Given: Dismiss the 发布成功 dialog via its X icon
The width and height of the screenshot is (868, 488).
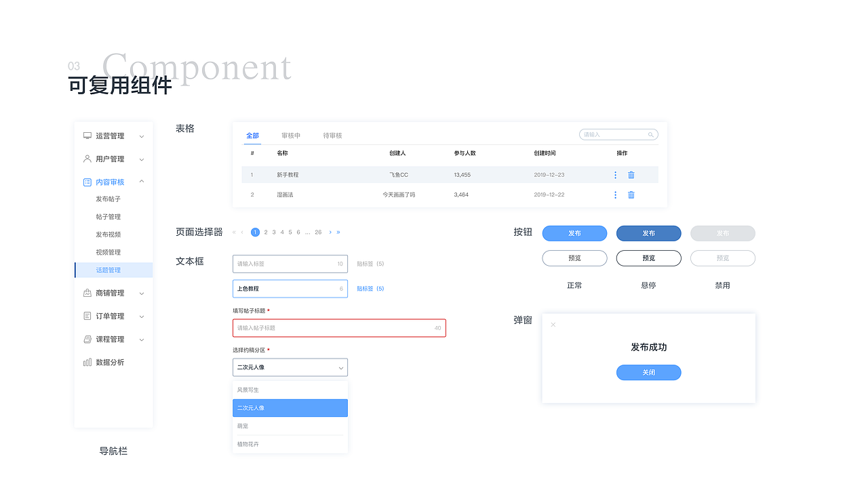Looking at the screenshot, I should (553, 325).
